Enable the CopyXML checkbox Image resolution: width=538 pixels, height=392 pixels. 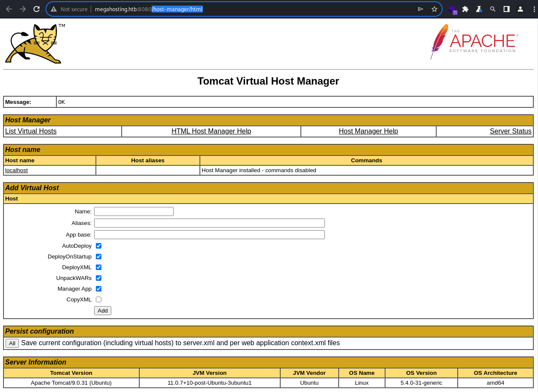(98, 300)
